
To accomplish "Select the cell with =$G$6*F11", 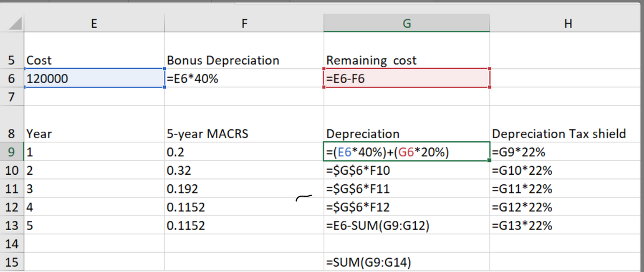I will coord(406,189).
